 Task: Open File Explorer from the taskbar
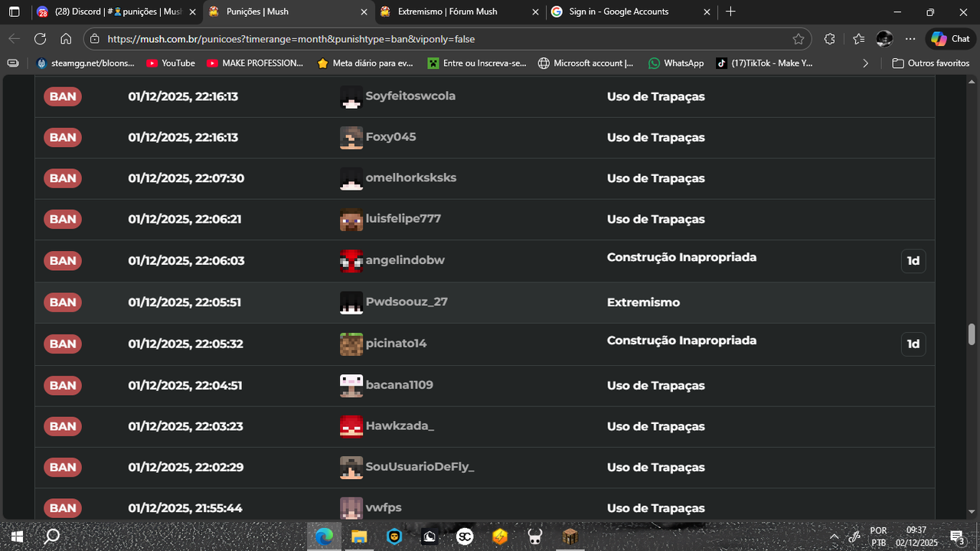pos(358,536)
